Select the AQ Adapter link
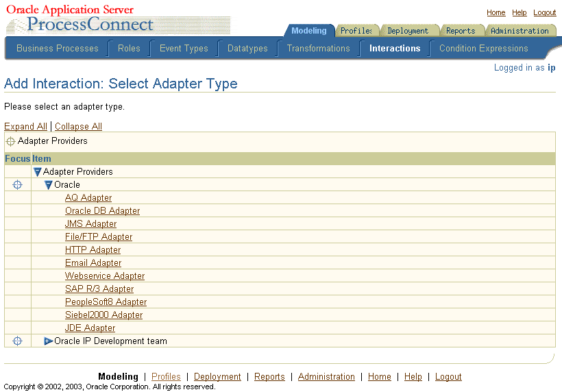 88,198
